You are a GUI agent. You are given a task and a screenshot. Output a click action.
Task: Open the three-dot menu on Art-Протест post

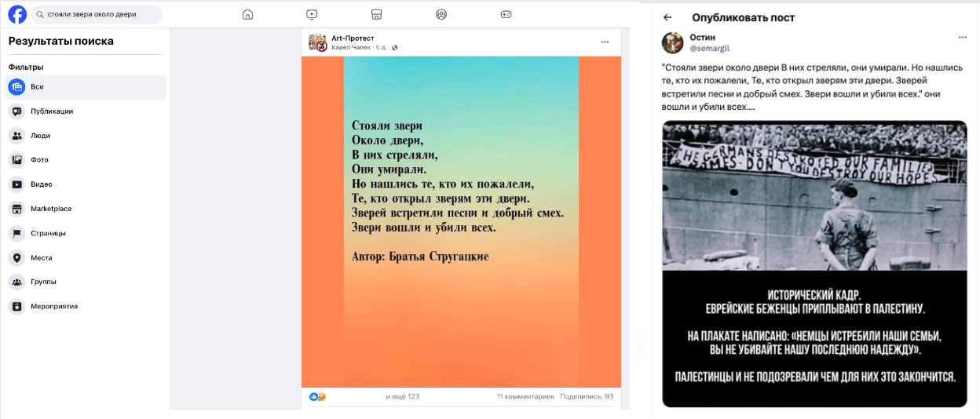pyautogui.click(x=605, y=42)
